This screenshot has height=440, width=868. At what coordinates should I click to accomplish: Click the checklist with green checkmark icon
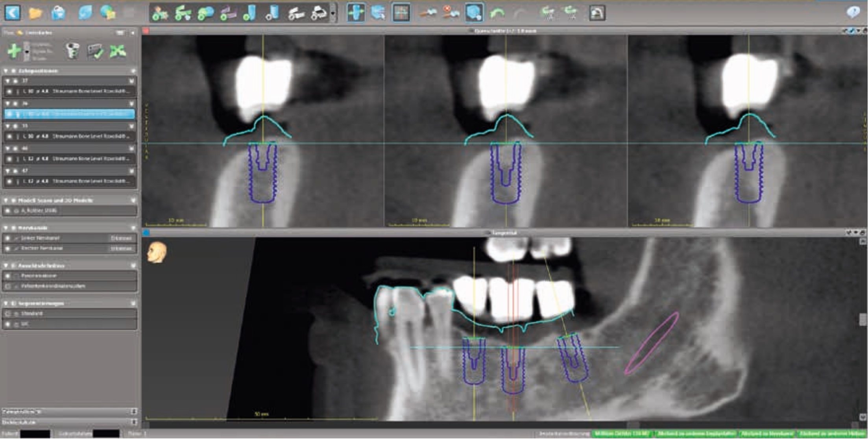[x=95, y=52]
